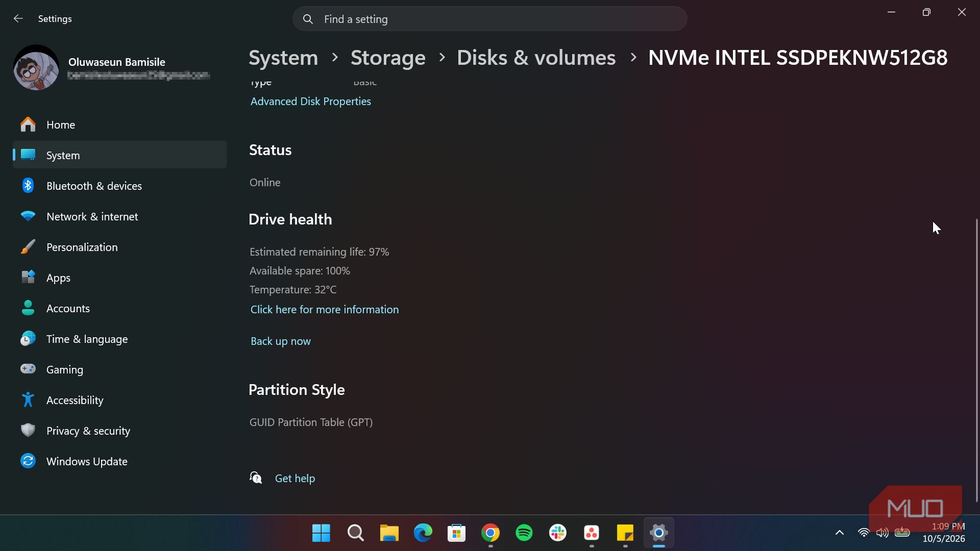Open the Windows Start button
The width and height of the screenshot is (980, 551).
pos(321,533)
